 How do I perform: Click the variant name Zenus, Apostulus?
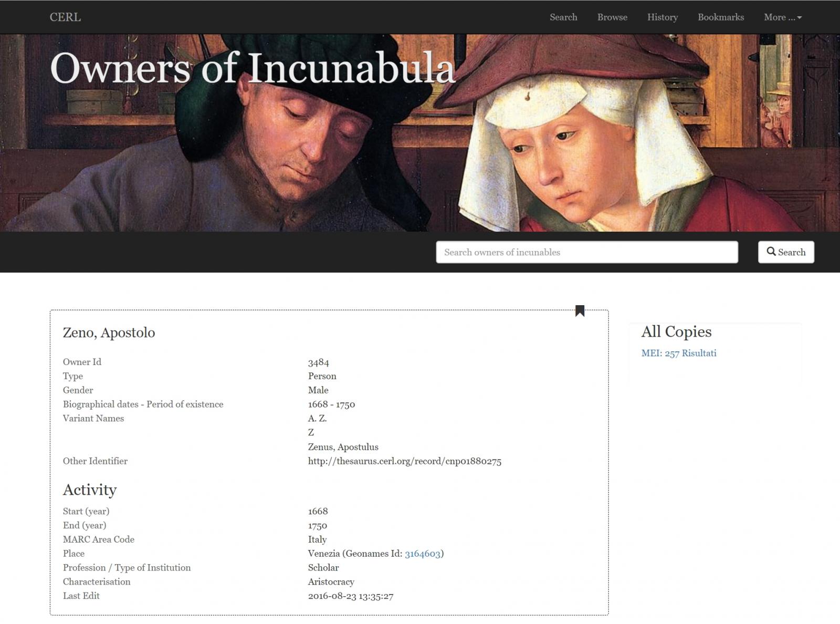coord(343,447)
